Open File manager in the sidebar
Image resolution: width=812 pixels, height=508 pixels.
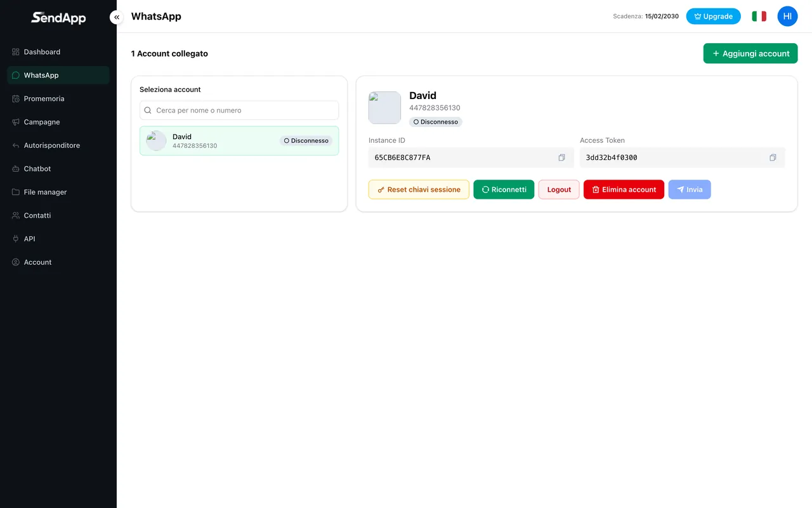click(x=58, y=192)
